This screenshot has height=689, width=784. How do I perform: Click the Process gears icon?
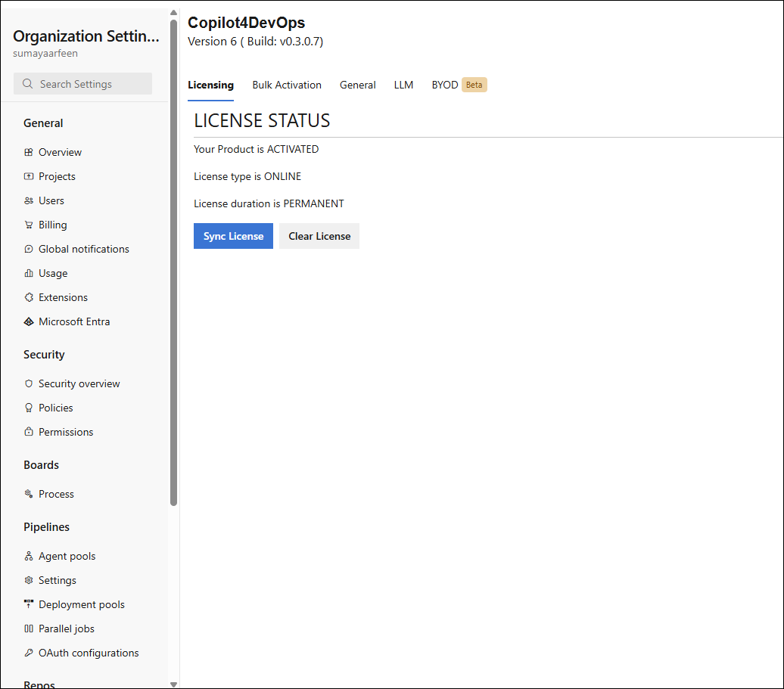pyautogui.click(x=29, y=494)
